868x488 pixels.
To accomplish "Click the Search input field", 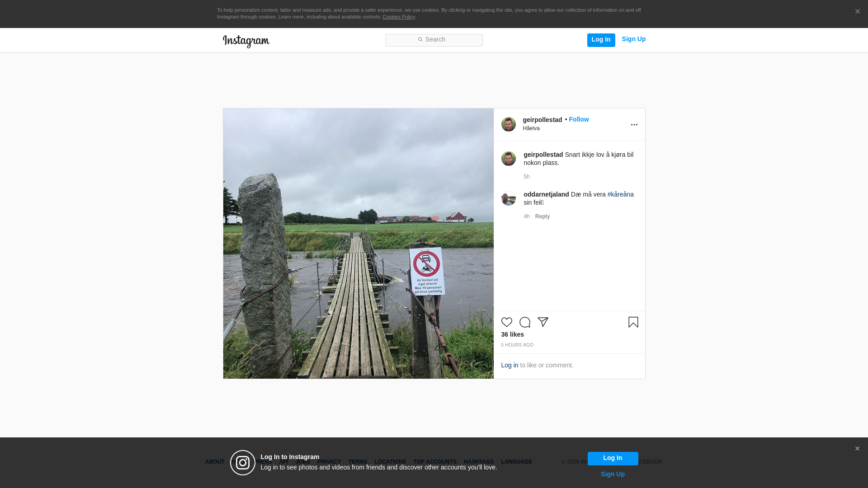I will click(x=434, y=40).
